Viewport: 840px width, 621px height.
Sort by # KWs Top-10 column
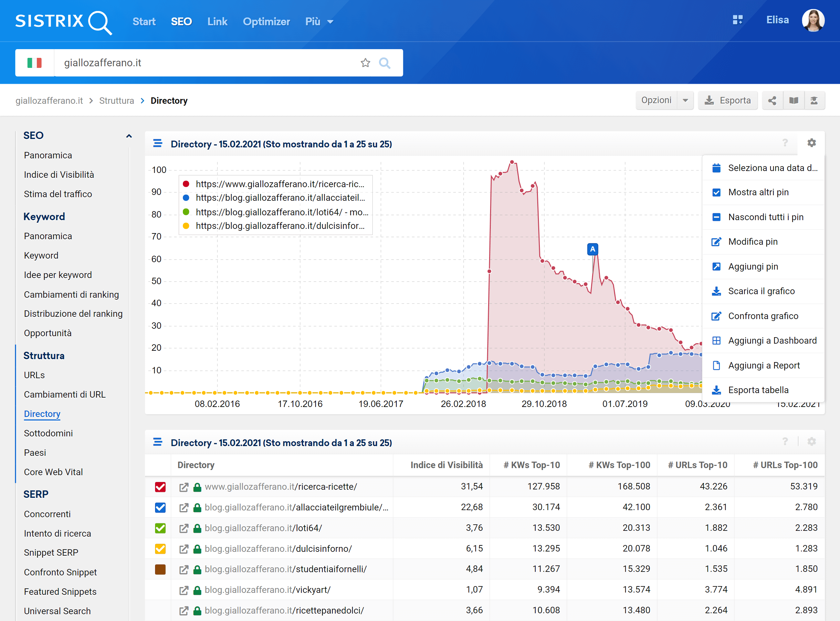tap(531, 466)
